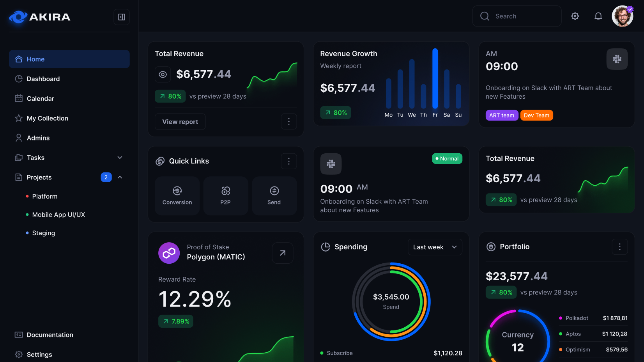Screen dimensions: 644x362
Task: Click the Dashboard pie icon in sidebar
Action: point(19,79)
